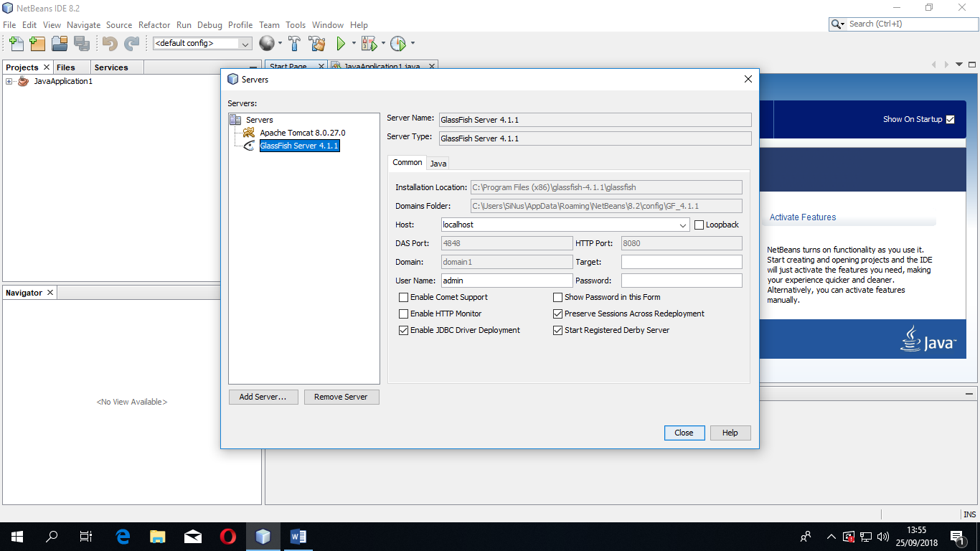
Task: Build the project using the hammer icon
Action: [x=295, y=44]
